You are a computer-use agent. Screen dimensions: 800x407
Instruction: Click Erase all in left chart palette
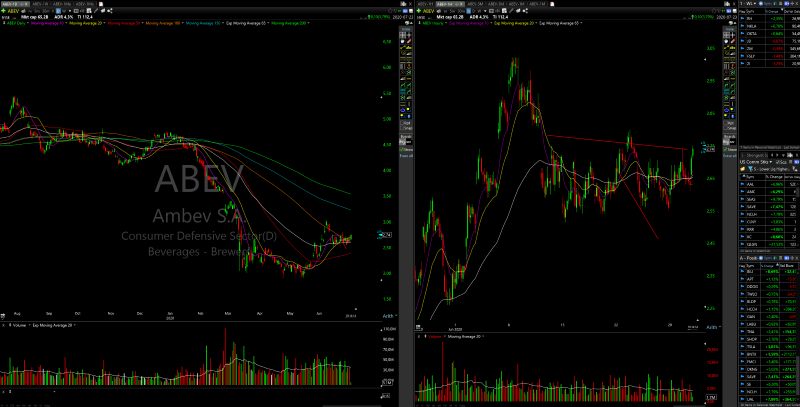point(407,156)
